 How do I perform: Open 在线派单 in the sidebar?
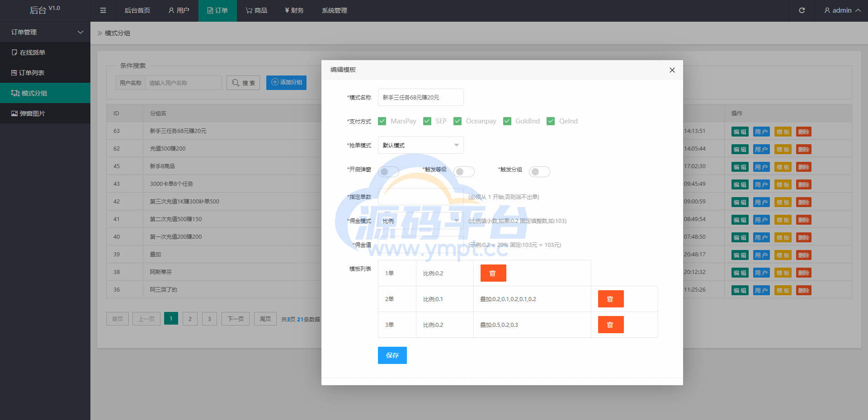(x=45, y=52)
